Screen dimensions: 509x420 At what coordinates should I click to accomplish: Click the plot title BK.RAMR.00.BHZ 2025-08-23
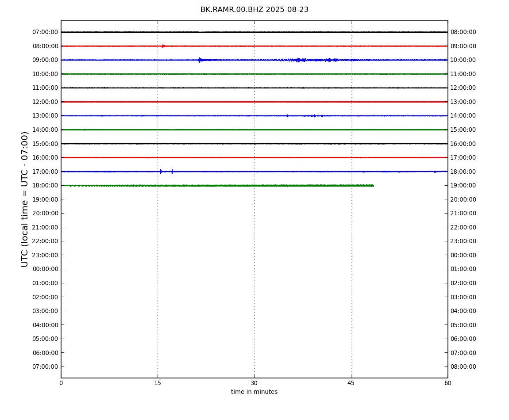coord(254,10)
